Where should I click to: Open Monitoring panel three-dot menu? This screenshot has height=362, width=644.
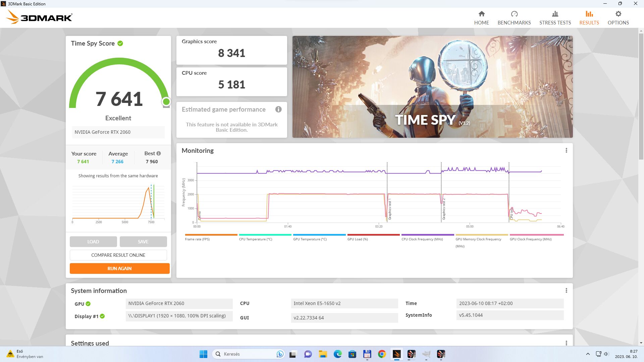(566, 150)
